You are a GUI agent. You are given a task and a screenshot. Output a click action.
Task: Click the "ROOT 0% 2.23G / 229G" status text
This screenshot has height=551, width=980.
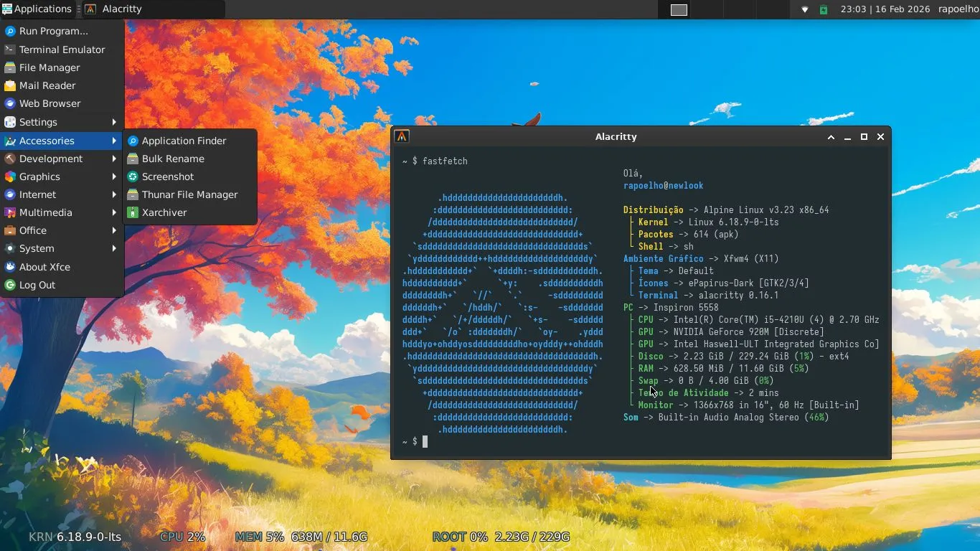coord(501,537)
